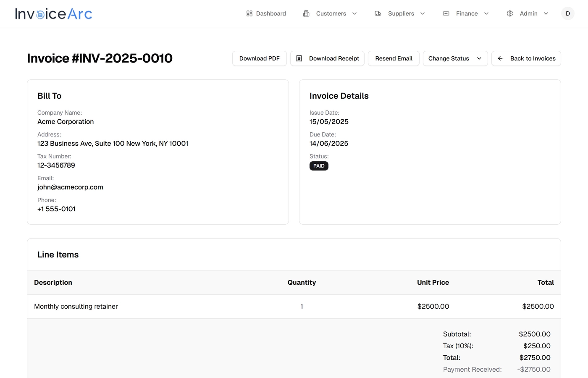Click the Download Receipt button

[327, 58]
